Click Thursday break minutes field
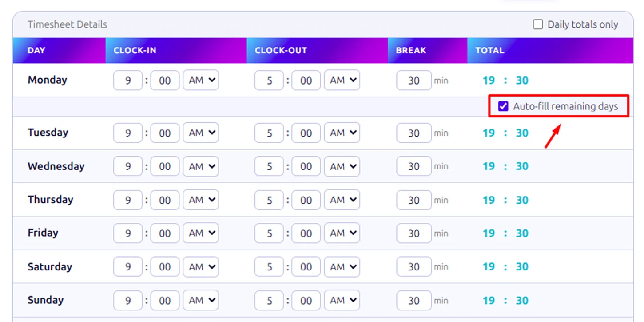 pos(413,200)
